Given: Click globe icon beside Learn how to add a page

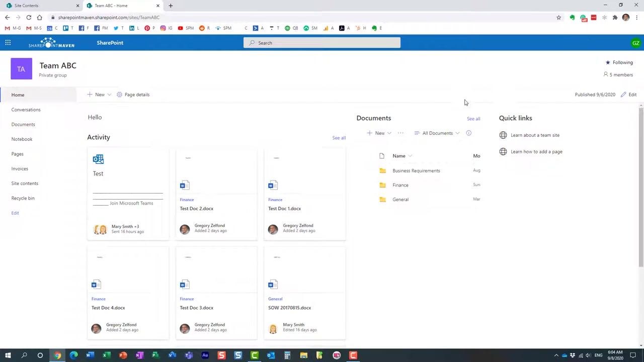Looking at the screenshot, I should pos(503,151).
